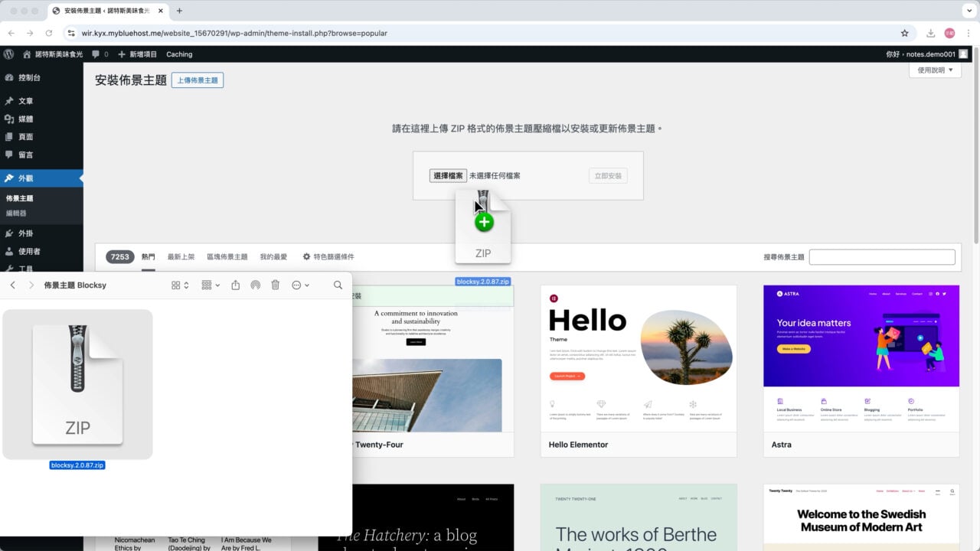Viewport: 980px width, 551px height.
Task: Open Hello Elementor theme thumbnail
Action: (x=639, y=358)
